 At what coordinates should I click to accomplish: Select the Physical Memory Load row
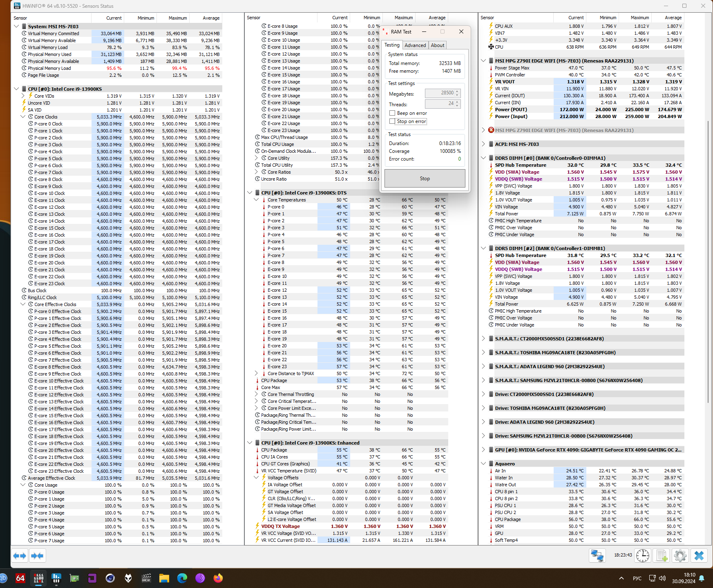(117, 68)
